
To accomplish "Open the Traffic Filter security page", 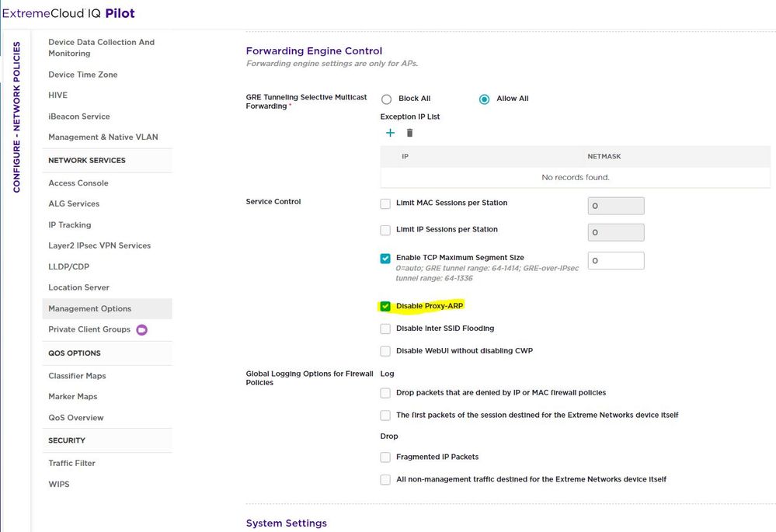I will click(71, 463).
